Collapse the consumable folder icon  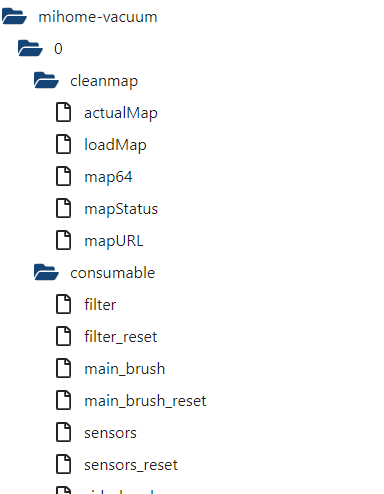(x=46, y=272)
